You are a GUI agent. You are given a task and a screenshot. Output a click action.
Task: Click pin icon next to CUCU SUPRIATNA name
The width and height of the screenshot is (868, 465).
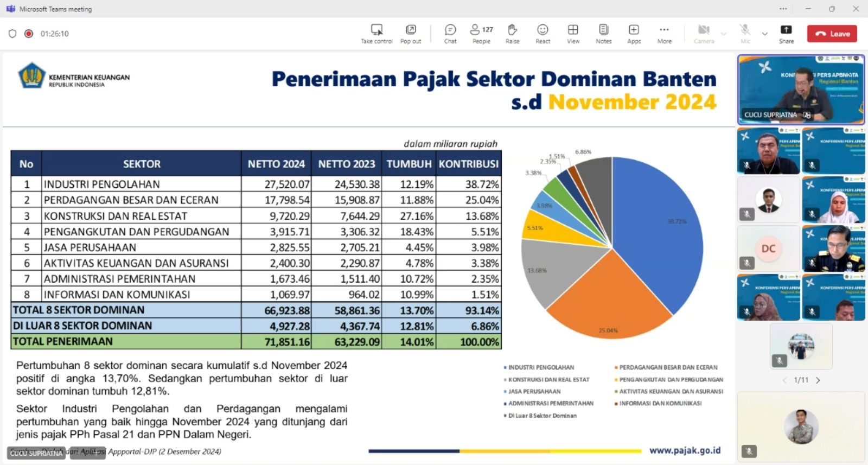(x=807, y=115)
